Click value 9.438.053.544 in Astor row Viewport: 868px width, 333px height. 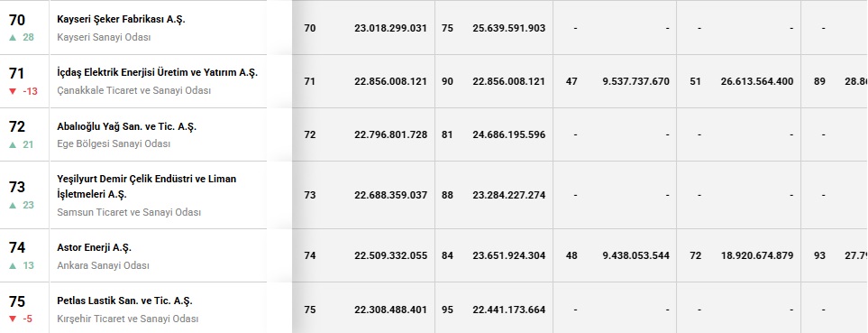click(x=636, y=255)
